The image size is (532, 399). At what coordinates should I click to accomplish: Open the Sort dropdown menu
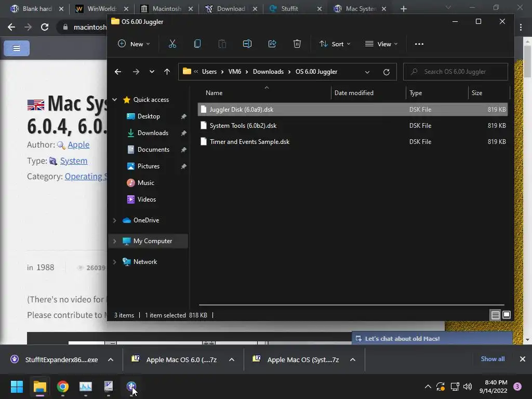335,44
